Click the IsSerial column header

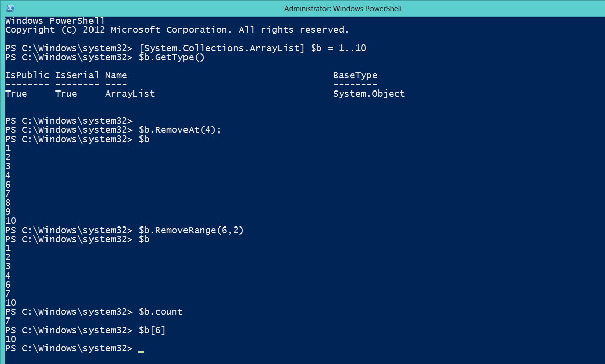point(77,76)
